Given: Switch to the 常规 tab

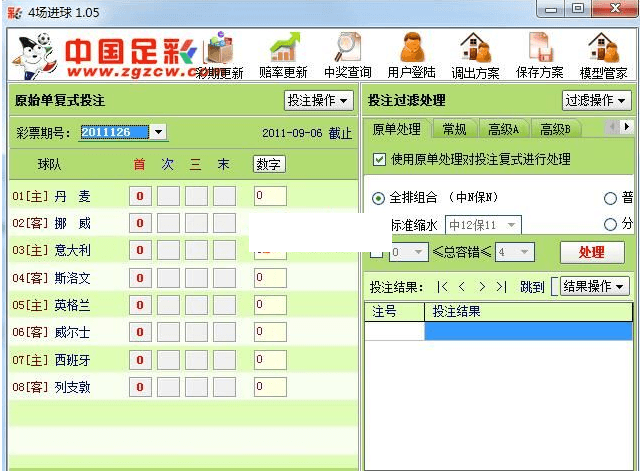Looking at the screenshot, I should coord(454,129).
